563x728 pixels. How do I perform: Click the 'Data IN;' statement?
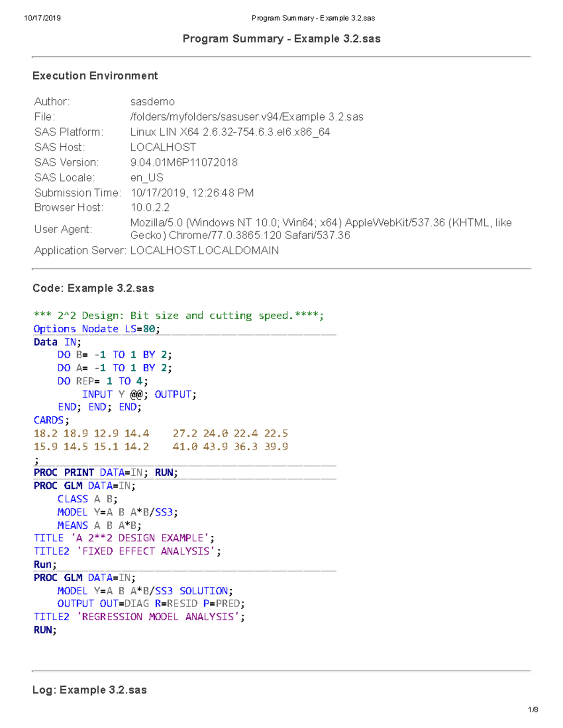tap(57, 342)
